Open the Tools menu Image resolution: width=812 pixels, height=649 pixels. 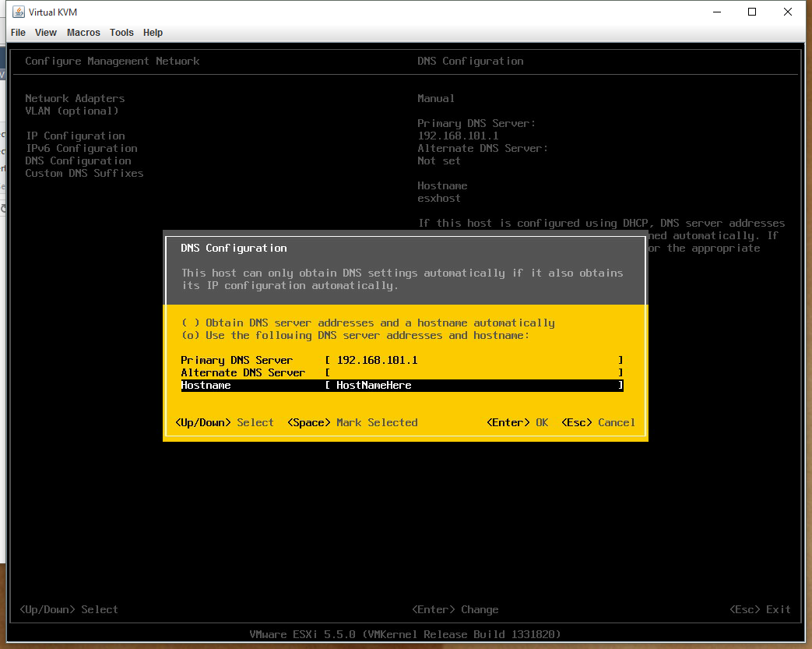[x=121, y=33]
